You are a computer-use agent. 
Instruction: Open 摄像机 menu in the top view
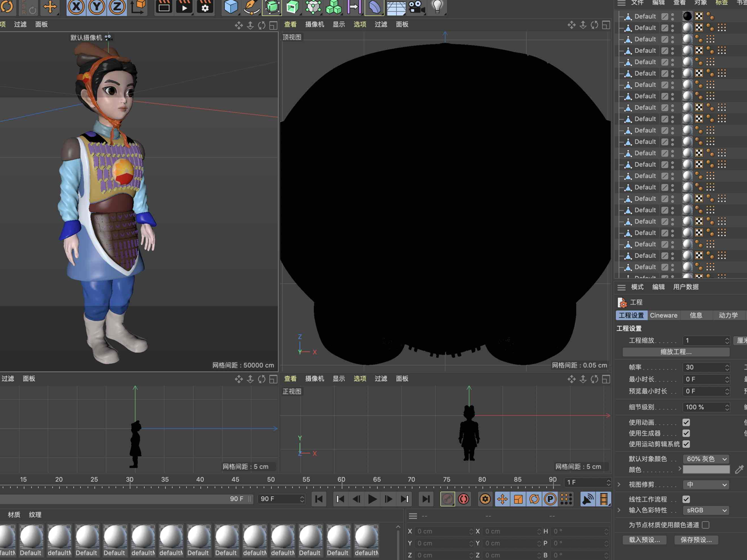tap(314, 24)
